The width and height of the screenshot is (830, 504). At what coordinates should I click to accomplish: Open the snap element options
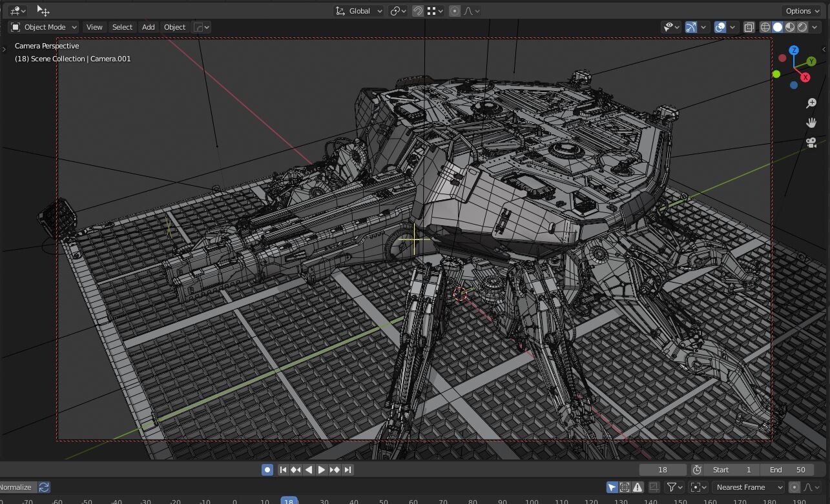click(435, 10)
